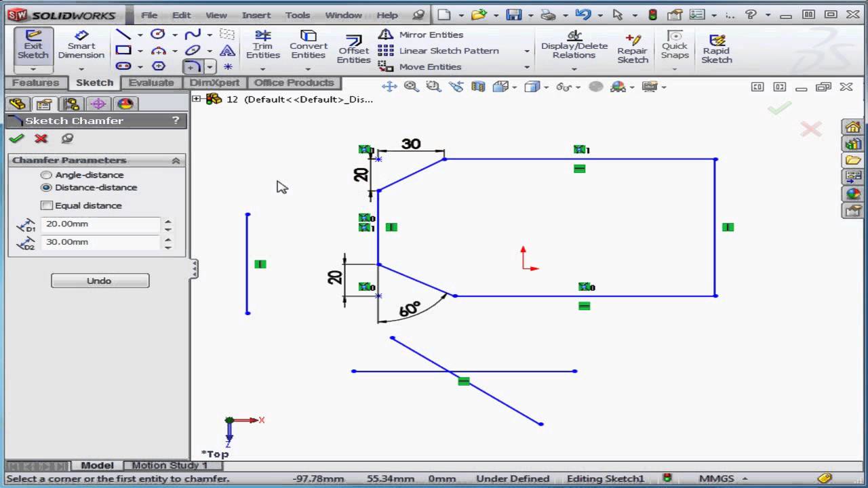Viewport: 868px width, 488px height.
Task: Open the DisplayManager tab icon
Action: 125,104
